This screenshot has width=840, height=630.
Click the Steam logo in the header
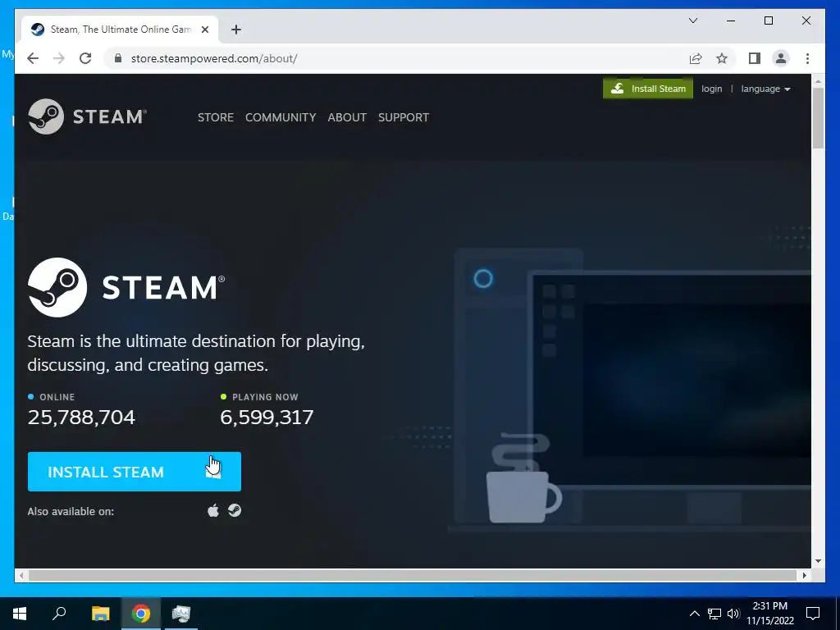point(87,116)
